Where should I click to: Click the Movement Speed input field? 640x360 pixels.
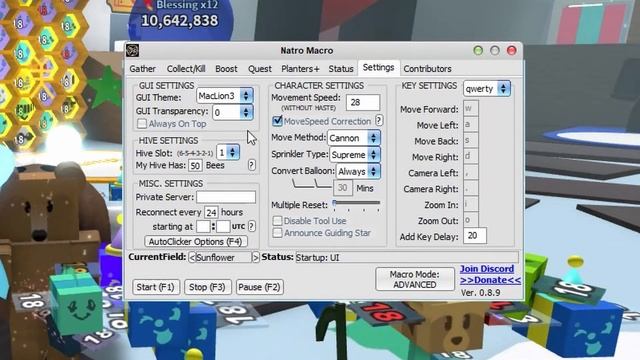363,102
